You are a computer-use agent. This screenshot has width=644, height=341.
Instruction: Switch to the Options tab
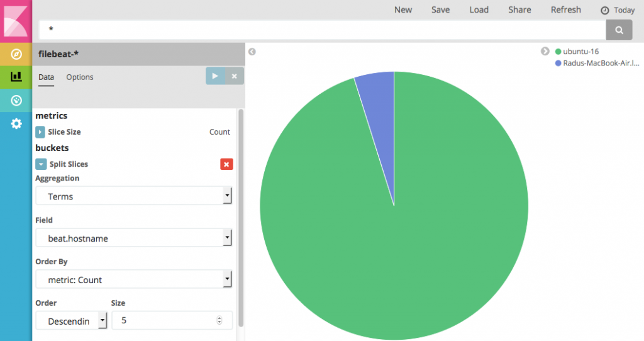[x=80, y=77]
